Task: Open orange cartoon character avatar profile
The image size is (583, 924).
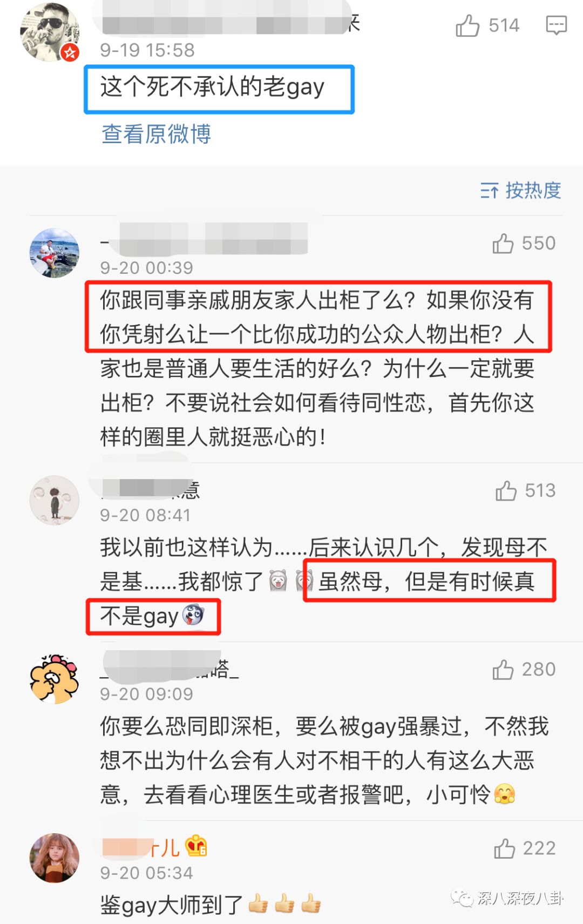Action: 55,679
